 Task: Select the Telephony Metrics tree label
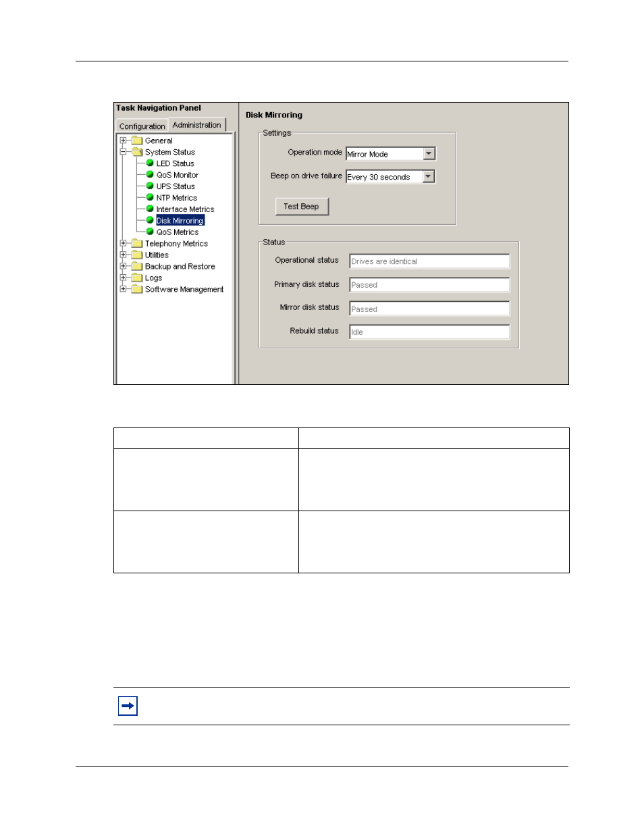pyautogui.click(x=176, y=244)
